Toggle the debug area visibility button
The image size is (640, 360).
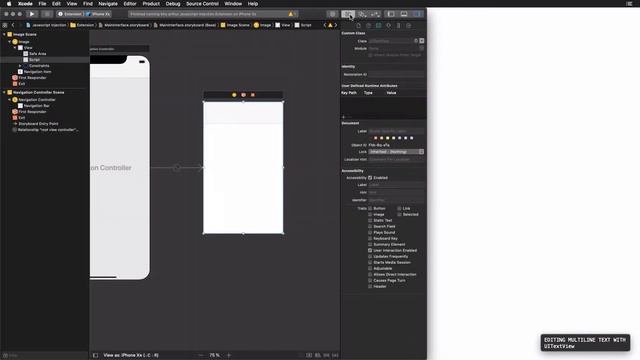(404, 14)
